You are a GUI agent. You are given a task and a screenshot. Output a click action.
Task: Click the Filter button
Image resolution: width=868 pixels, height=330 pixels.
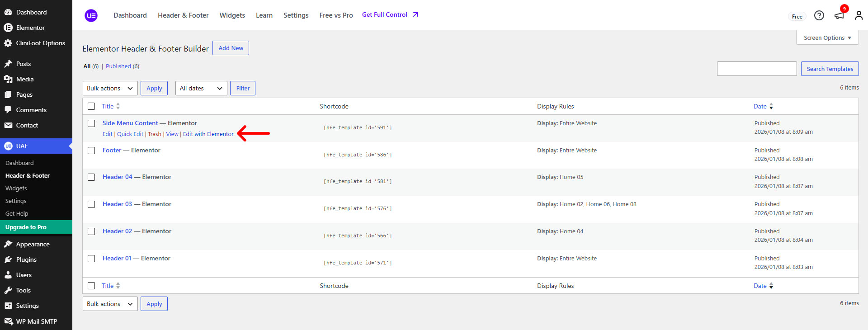(243, 88)
